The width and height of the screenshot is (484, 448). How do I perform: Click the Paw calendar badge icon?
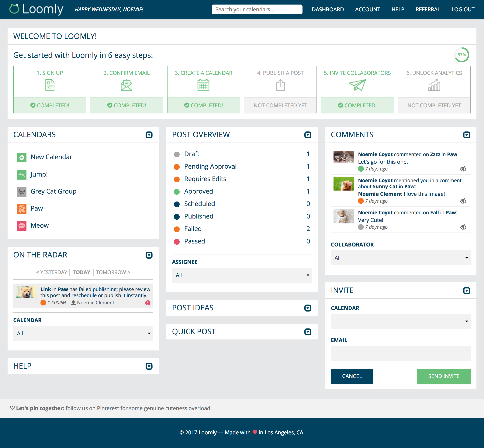(x=22, y=208)
